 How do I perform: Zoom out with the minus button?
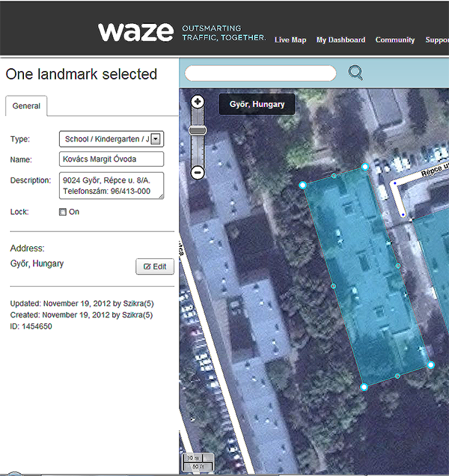(198, 173)
